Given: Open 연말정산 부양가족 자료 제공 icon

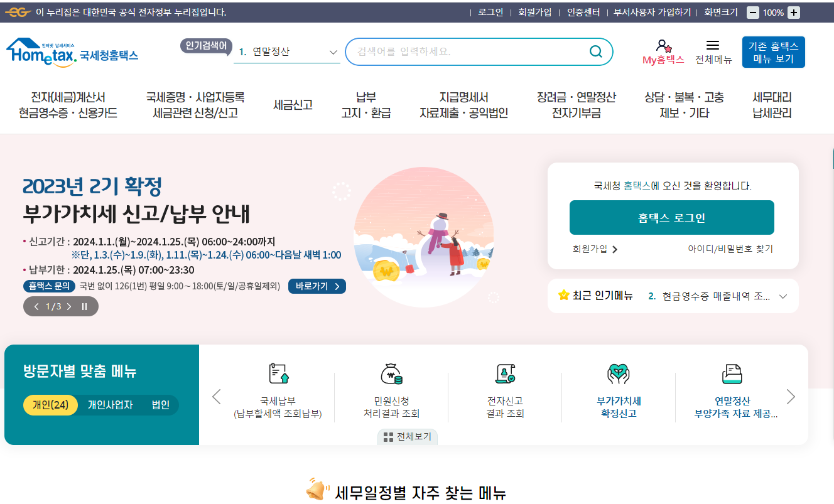Looking at the screenshot, I should pos(730,374).
